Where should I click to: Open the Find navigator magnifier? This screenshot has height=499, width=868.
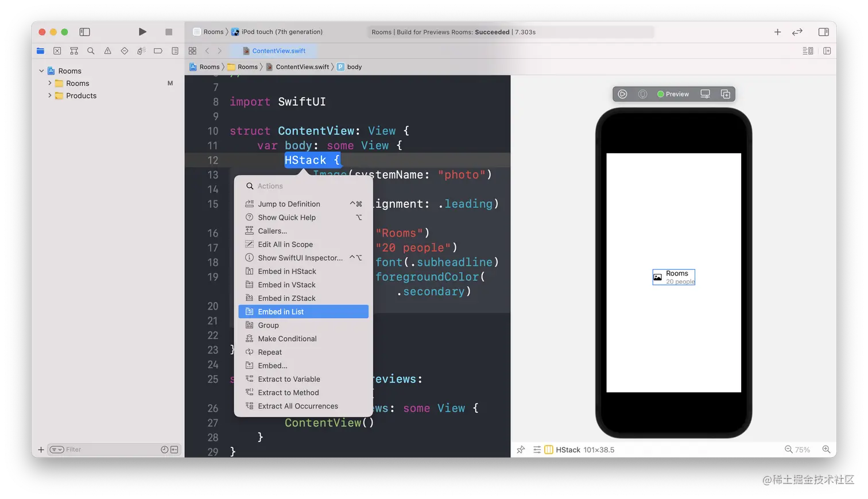(91, 51)
